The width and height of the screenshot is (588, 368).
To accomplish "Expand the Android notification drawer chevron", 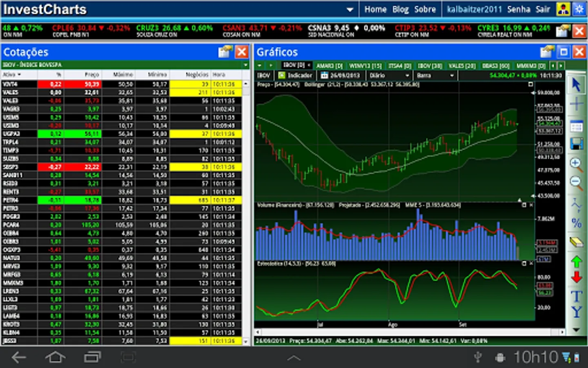I will pyautogui.click(x=294, y=358).
